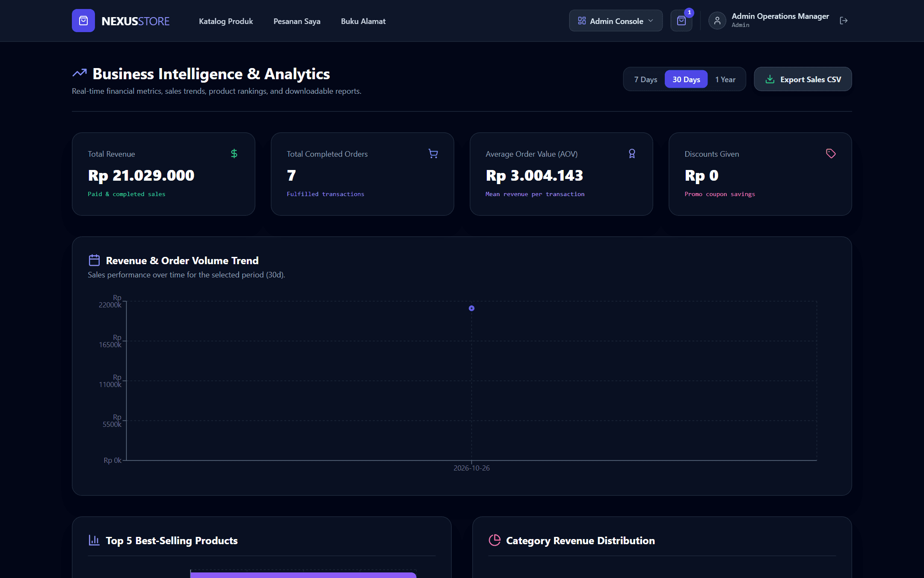Image resolution: width=924 pixels, height=578 pixels.
Task: Switch the period to 7 Days
Action: pyautogui.click(x=646, y=79)
